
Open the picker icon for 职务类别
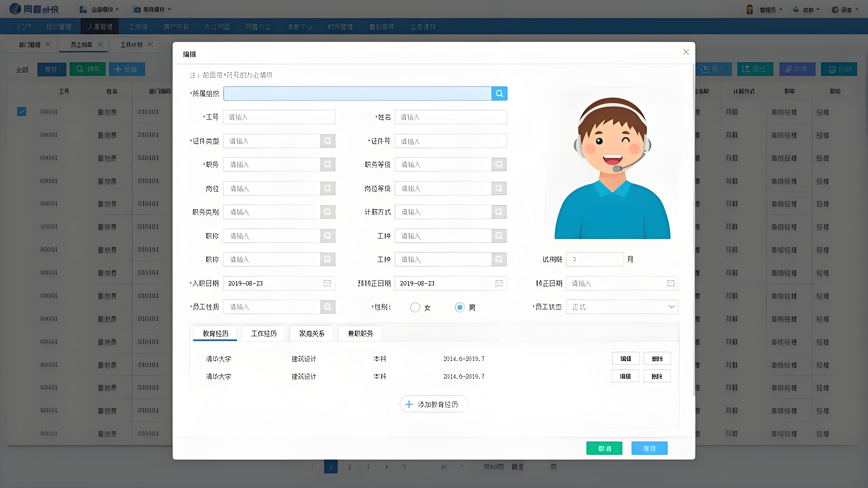(328, 212)
